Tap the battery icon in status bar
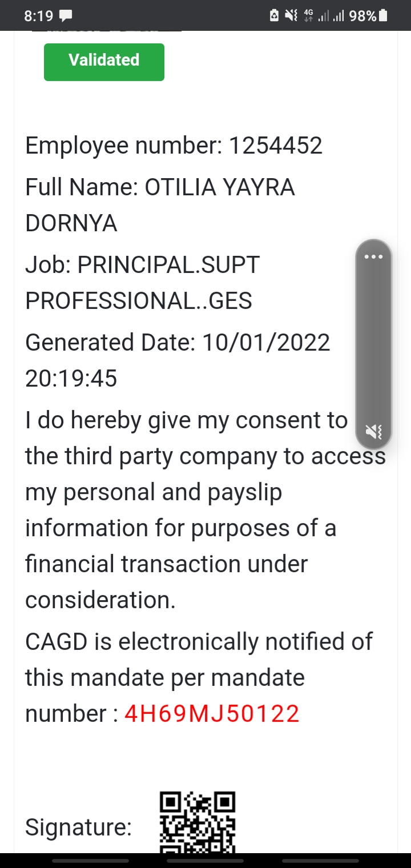This screenshot has width=411, height=868. point(383,16)
